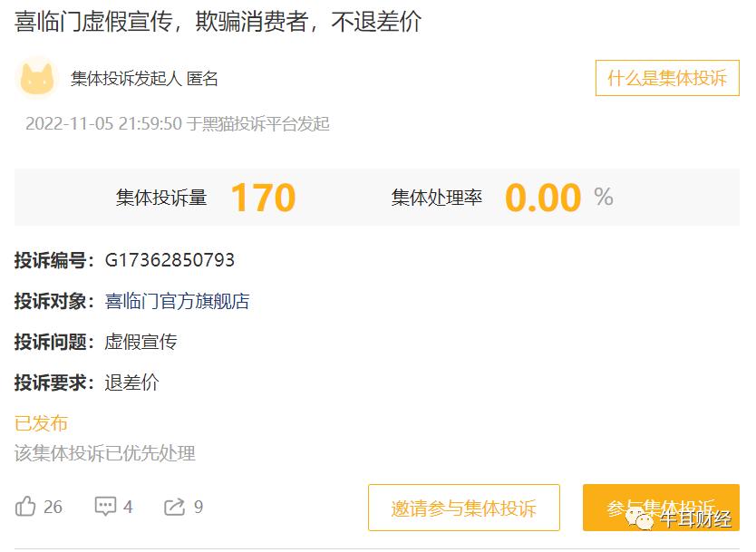Viewport: 756px width, 552px height.
Task: Click the 邀请参与集体投诉 outlined button
Action: tap(464, 508)
